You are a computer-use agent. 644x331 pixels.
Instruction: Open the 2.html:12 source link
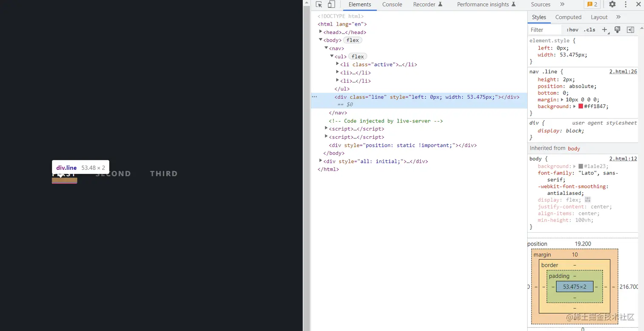click(x=623, y=159)
